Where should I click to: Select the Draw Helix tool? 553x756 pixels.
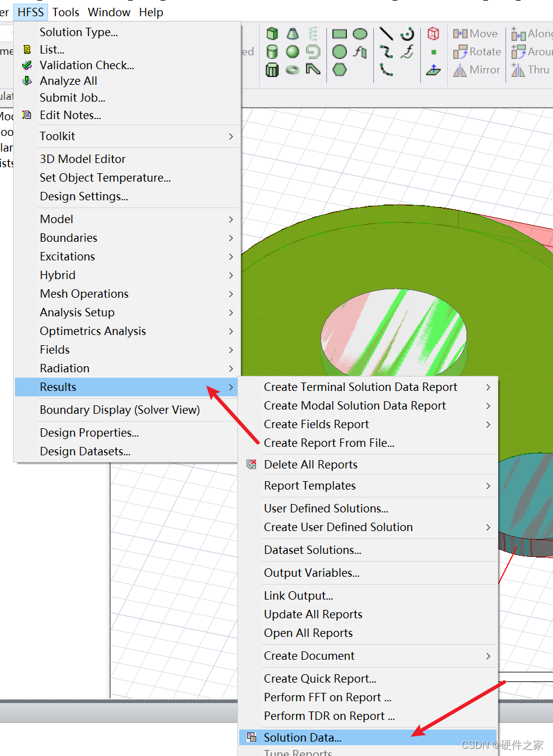pos(313,34)
